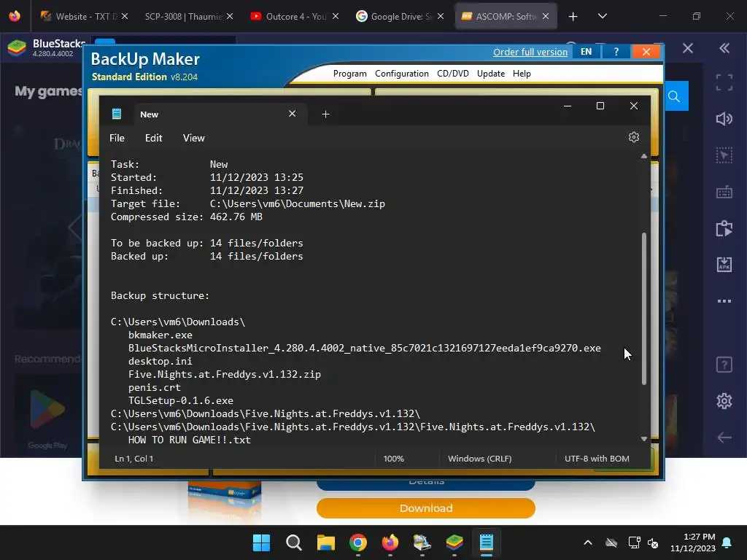This screenshot has width=747, height=560.
Task: Click orange Download button on webpage
Action: coord(426,508)
